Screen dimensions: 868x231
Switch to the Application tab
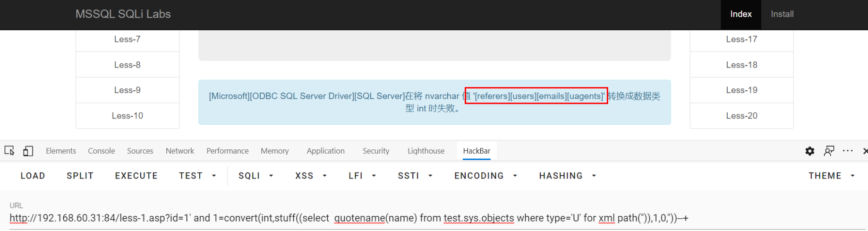pos(326,151)
